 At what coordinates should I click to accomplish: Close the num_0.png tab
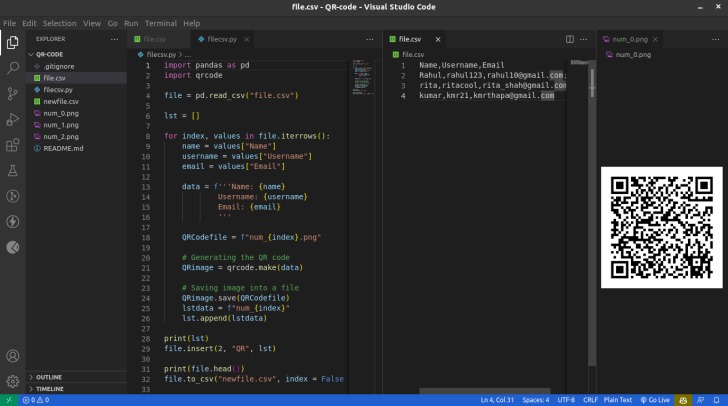click(655, 39)
